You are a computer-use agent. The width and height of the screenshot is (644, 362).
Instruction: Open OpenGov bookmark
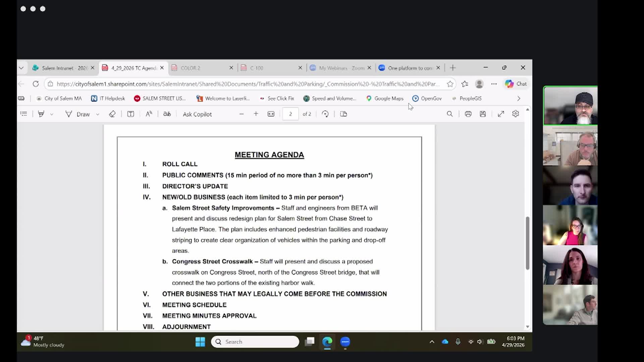click(427, 99)
